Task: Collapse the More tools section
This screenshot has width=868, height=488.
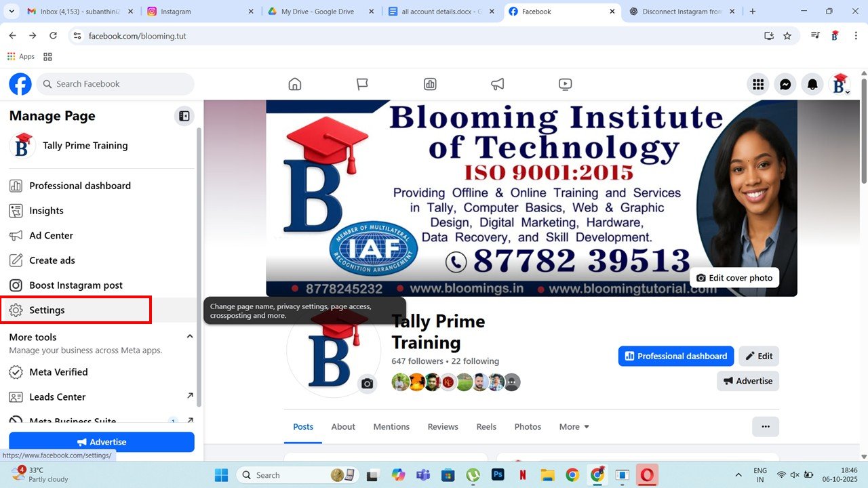Action: [x=190, y=337]
